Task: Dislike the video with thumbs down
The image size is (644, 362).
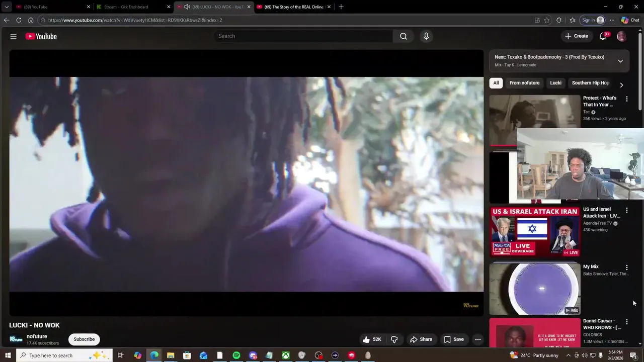Action: pyautogui.click(x=394, y=339)
